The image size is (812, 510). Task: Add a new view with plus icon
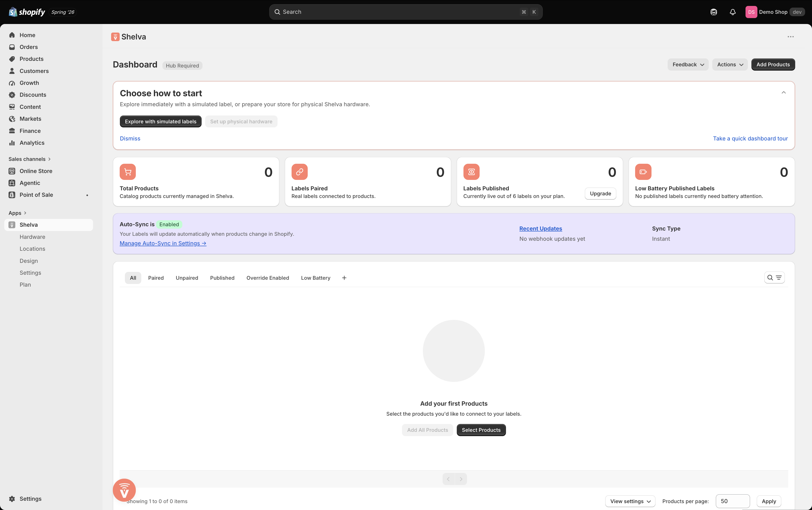click(x=344, y=278)
